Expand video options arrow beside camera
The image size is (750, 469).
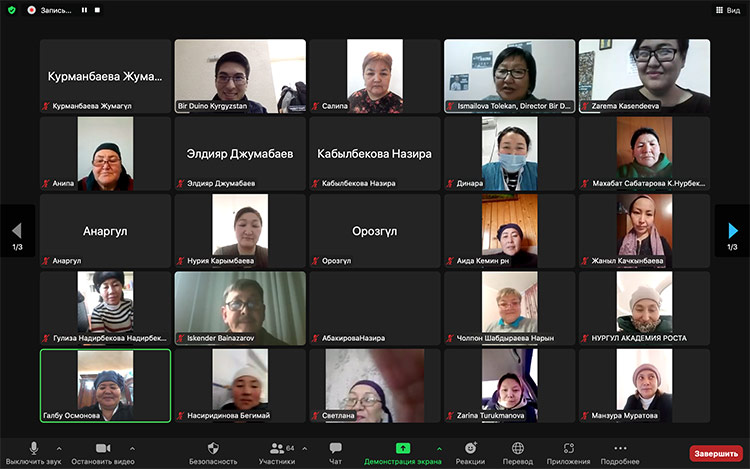tap(133, 448)
